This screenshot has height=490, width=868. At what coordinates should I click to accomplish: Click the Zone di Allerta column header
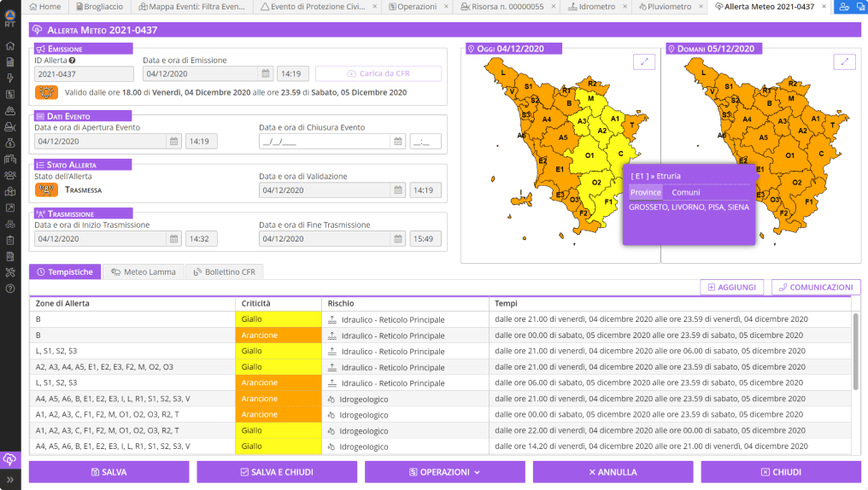pos(132,303)
